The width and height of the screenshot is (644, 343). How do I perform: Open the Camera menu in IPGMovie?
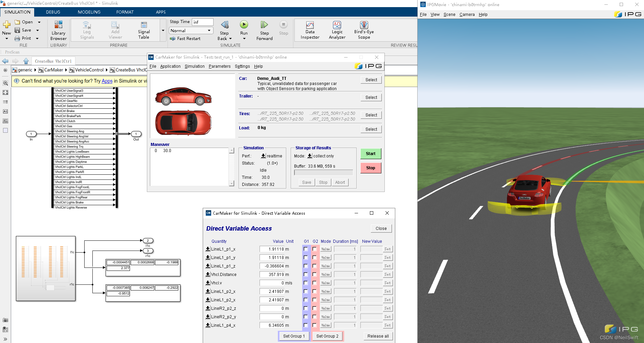pos(467,15)
